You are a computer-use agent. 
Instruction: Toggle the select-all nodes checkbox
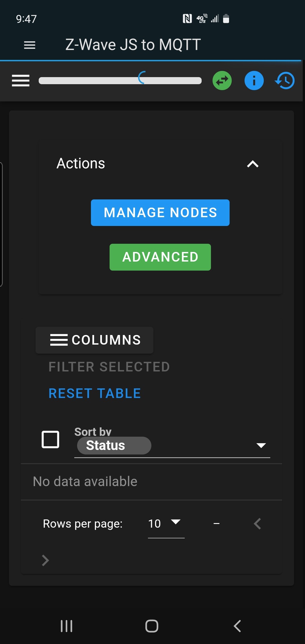pos(50,440)
